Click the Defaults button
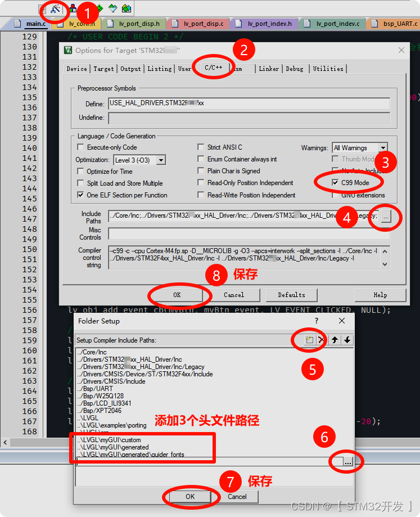The width and height of the screenshot is (420, 517). click(x=292, y=295)
